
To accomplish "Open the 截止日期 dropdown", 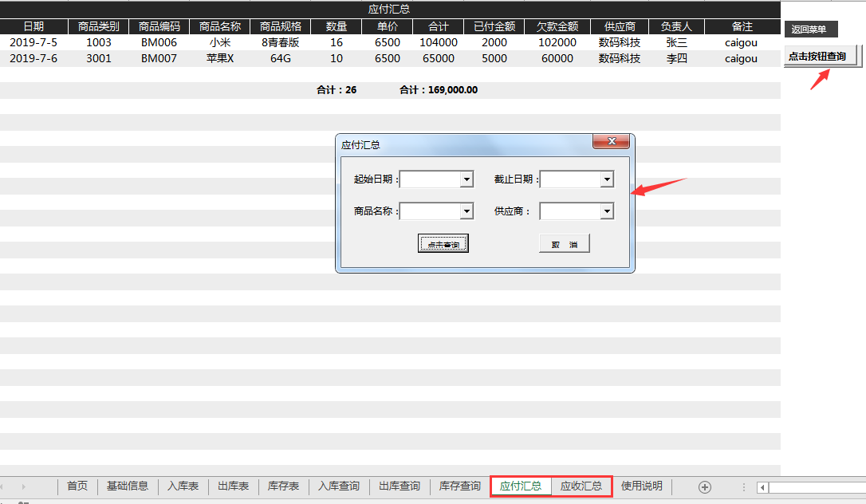I will [x=607, y=179].
